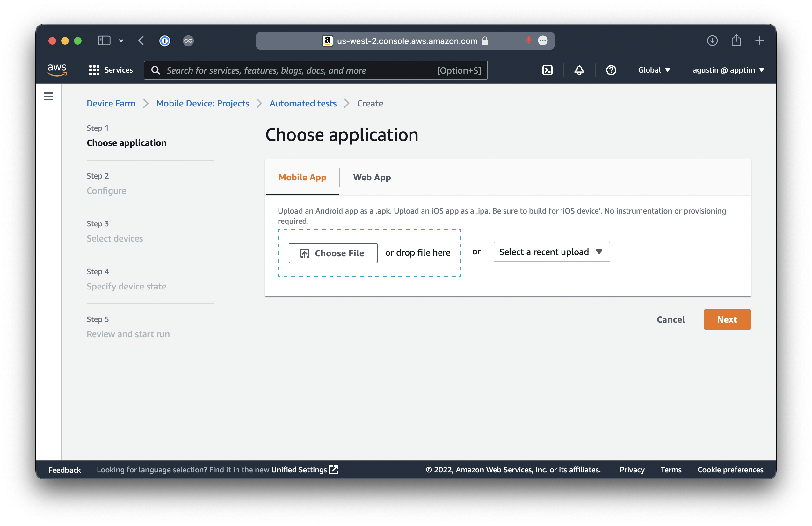Screen dimensions: 812x526
Task: Go back with Safari back arrow
Action: pyautogui.click(x=141, y=40)
